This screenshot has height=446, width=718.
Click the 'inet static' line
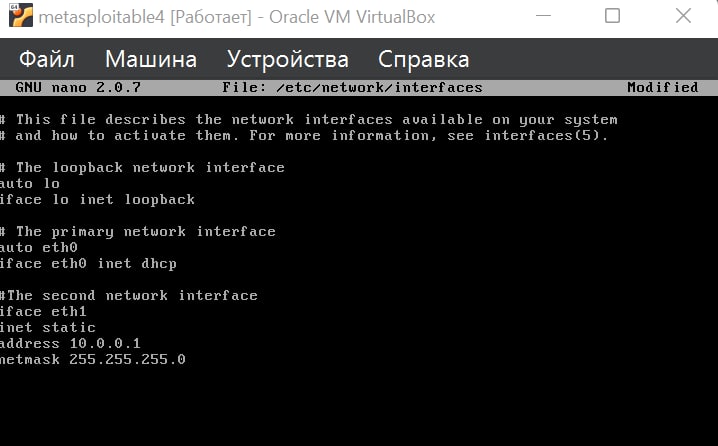48,328
